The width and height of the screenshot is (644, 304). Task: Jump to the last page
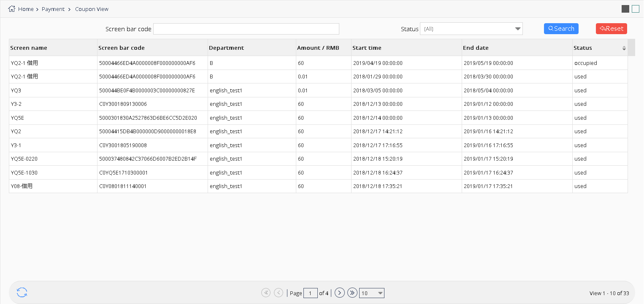pos(352,293)
